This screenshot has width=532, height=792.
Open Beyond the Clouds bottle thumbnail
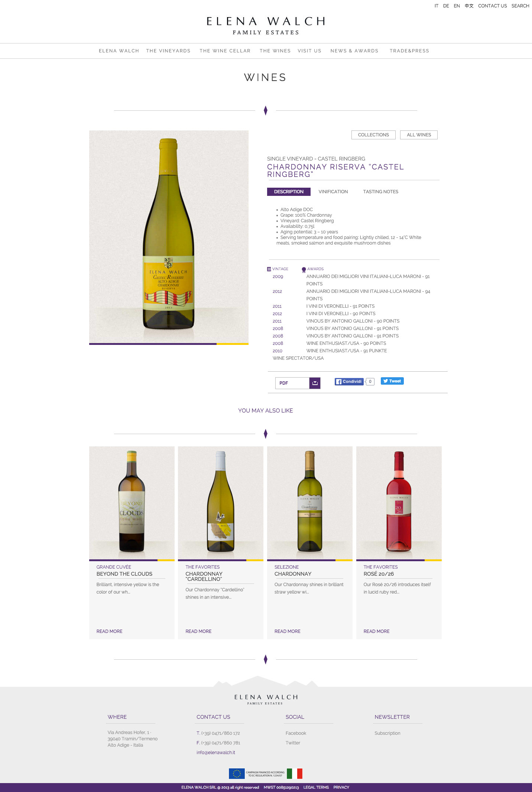point(132,502)
